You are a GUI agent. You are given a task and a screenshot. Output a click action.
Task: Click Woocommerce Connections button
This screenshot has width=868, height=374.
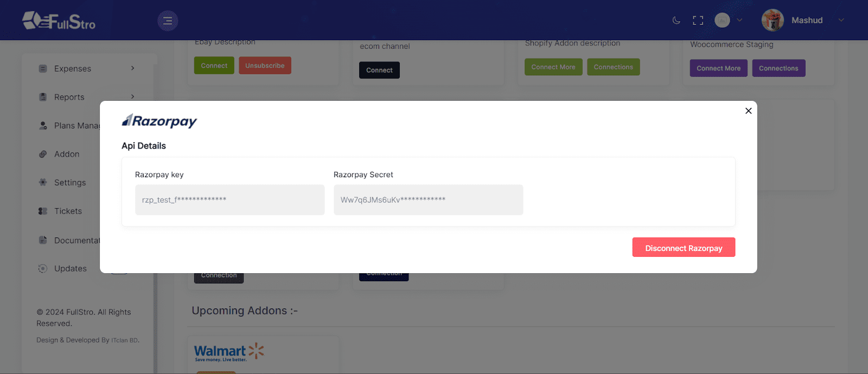[778, 68]
